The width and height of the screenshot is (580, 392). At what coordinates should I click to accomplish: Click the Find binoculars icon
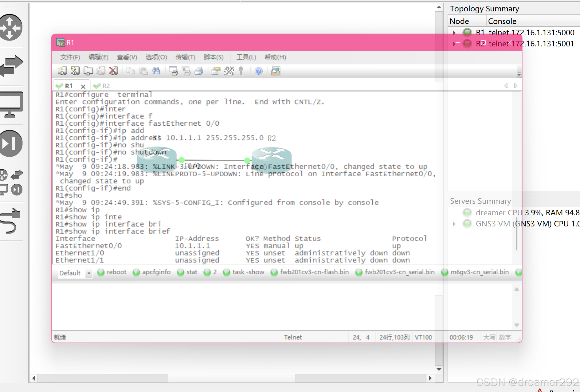point(156,71)
